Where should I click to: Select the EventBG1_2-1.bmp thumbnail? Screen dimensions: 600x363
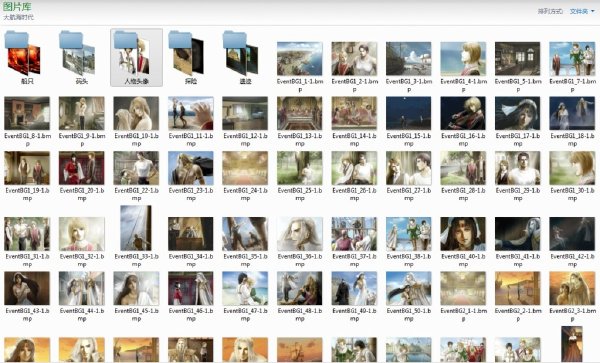pyautogui.click(x=354, y=59)
